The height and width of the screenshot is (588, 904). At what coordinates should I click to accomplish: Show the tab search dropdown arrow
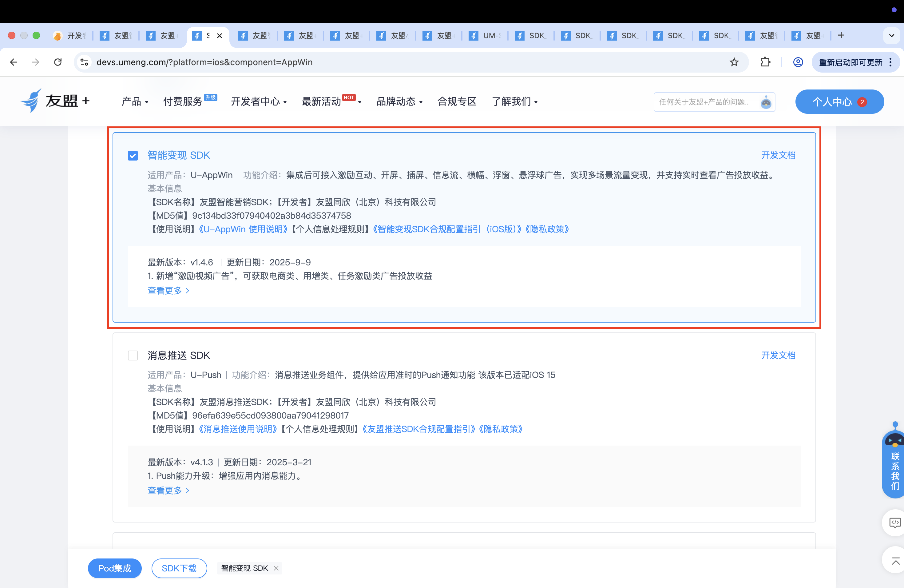pos(891,35)
